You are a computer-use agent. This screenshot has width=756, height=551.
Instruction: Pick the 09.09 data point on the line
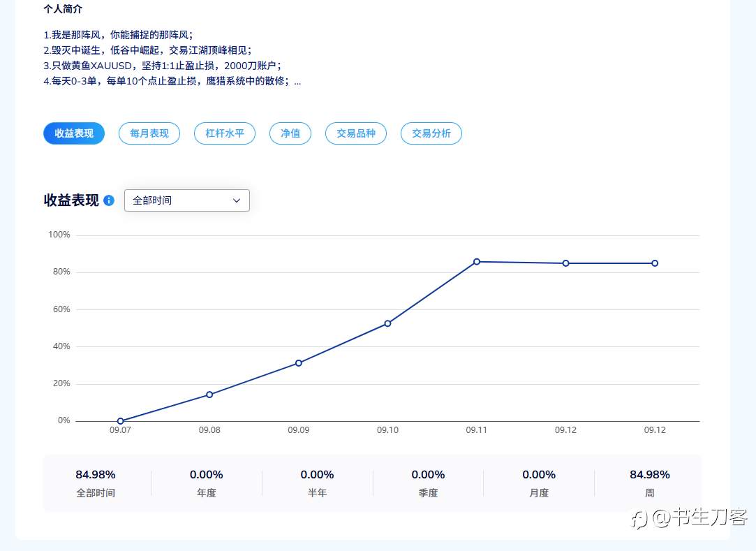point(299,363)
